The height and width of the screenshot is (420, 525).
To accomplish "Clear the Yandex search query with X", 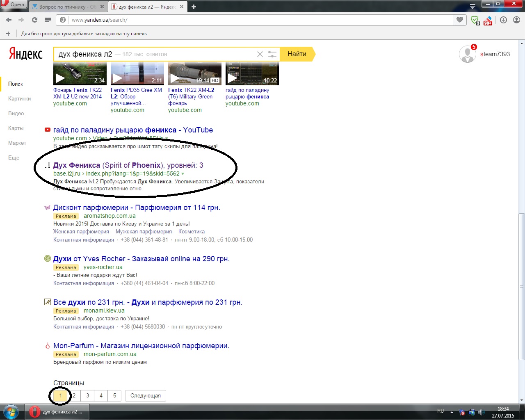I will click(x=260, y=54).
